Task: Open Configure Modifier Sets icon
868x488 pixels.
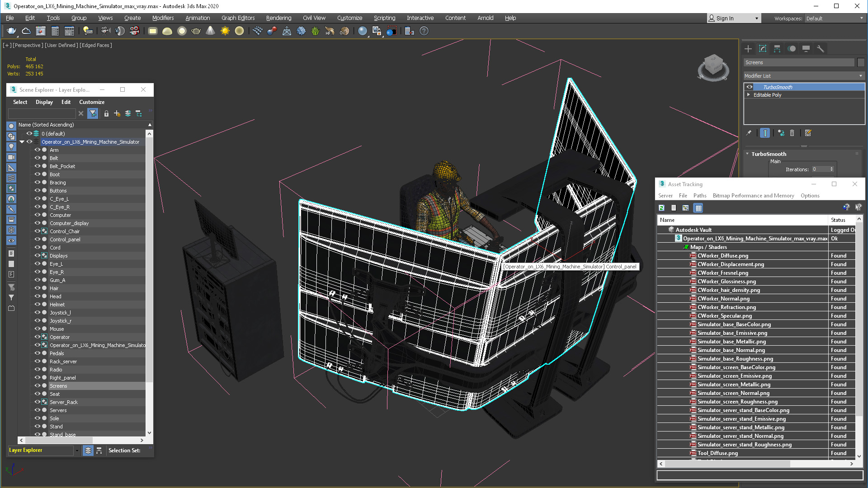Action: point(808,133)
